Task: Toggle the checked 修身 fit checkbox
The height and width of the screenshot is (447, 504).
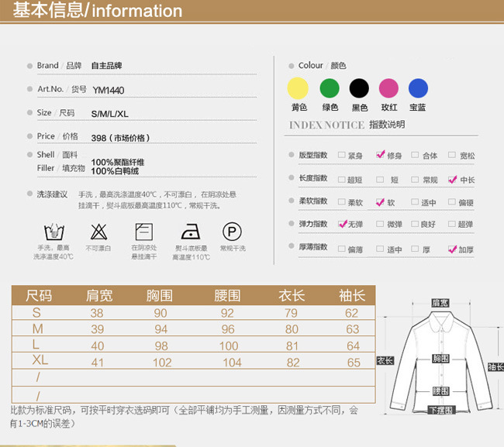Action: [380, 155]
